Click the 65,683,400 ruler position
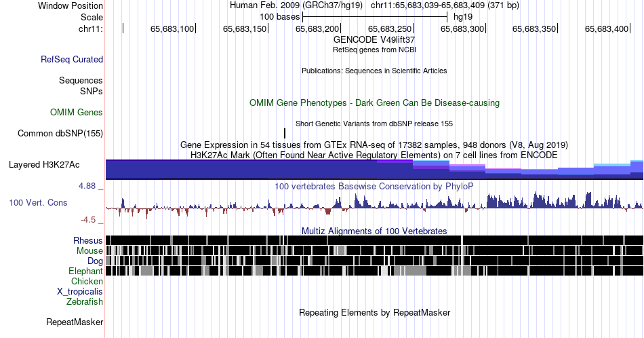The height and width of the screenshot is (338, 644). click(607, 29)
